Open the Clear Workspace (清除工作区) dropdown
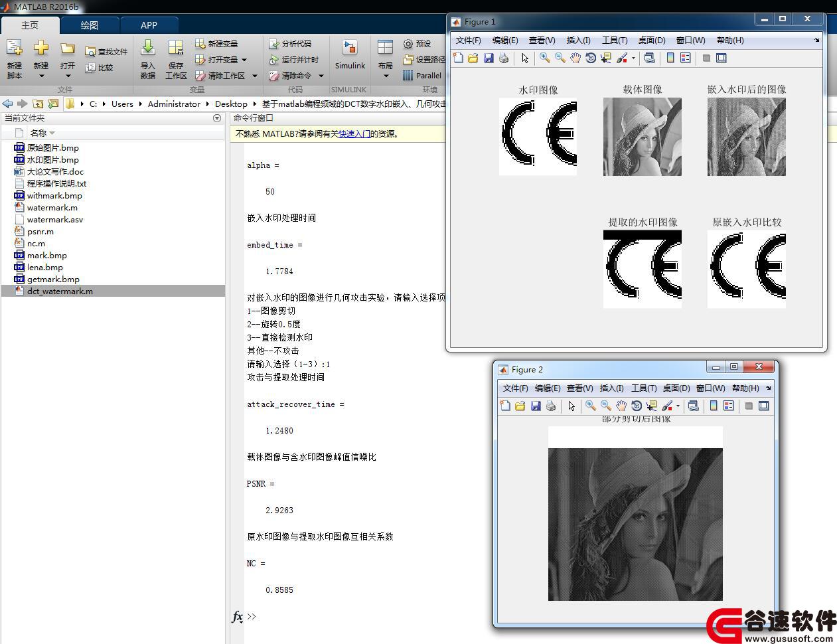 [x=254, y=76]
